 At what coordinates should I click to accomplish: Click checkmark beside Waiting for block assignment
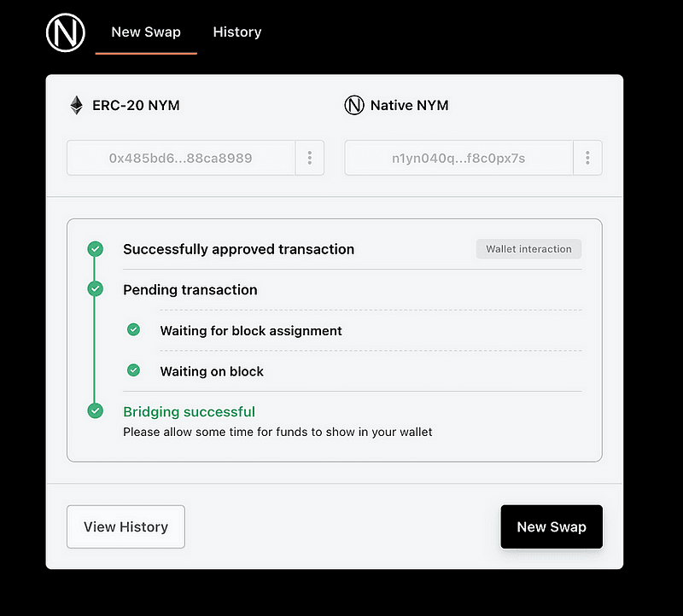133,330
